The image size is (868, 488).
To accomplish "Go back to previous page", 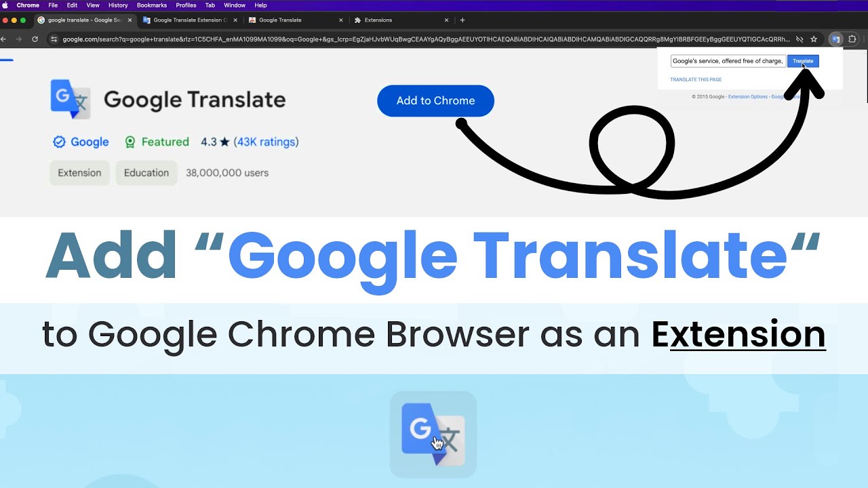I will [x=4, y=39].
